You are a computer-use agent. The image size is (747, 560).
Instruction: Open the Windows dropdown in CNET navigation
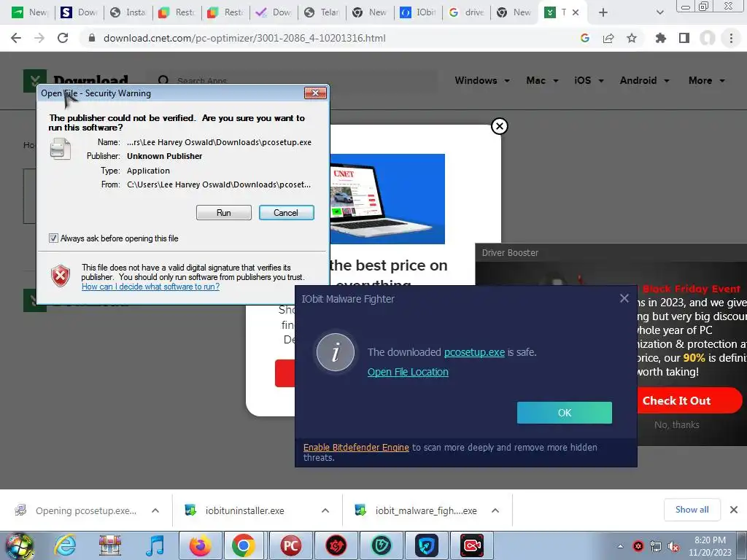tap(482, 80)
